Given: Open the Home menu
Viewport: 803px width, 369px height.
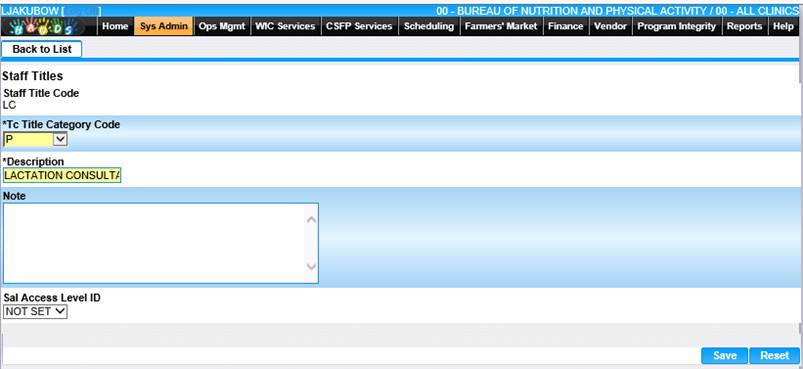Looking at the screenshot, I should tap(115, 26).
